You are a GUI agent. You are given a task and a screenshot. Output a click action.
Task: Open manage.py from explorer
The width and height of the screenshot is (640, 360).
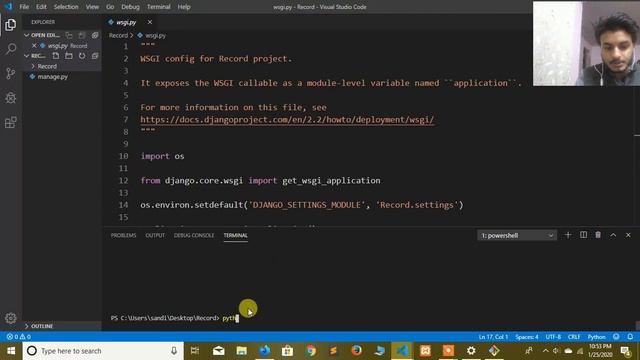click(53, 77)
